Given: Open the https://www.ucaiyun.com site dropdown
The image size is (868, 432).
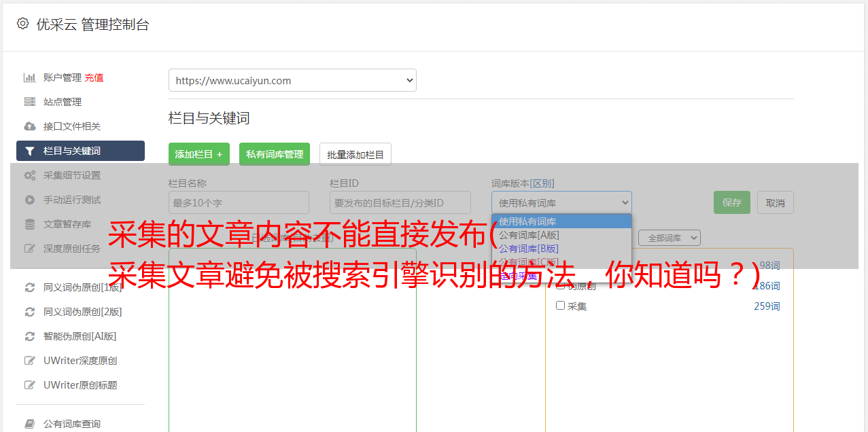Looking at the screenshot, I should 292,80.
